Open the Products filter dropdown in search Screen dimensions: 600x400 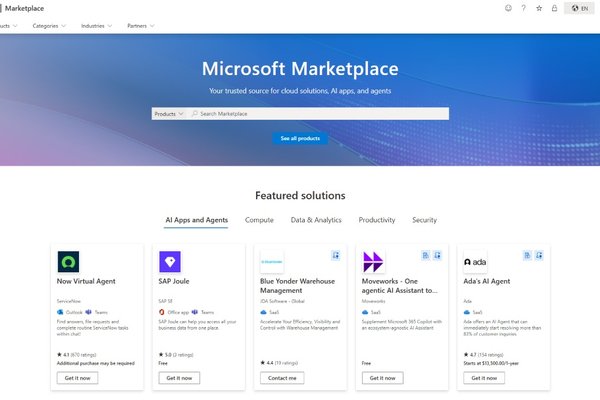[x=169, y=114]
